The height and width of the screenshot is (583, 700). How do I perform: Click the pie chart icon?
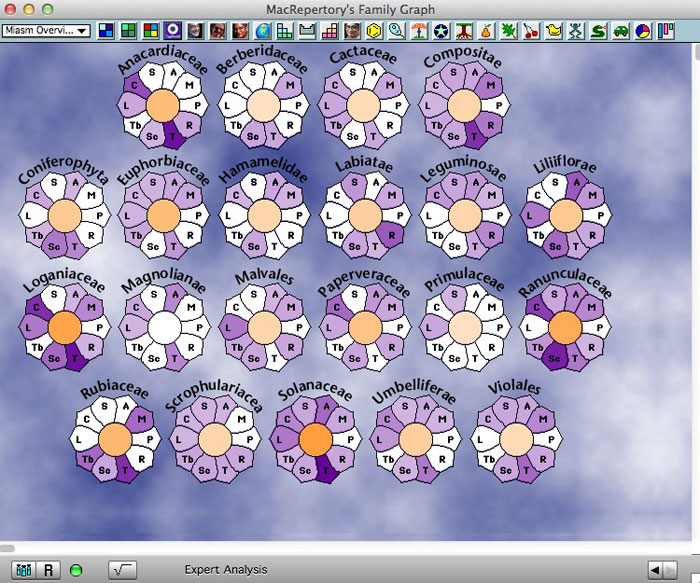[x=643, y=31]
